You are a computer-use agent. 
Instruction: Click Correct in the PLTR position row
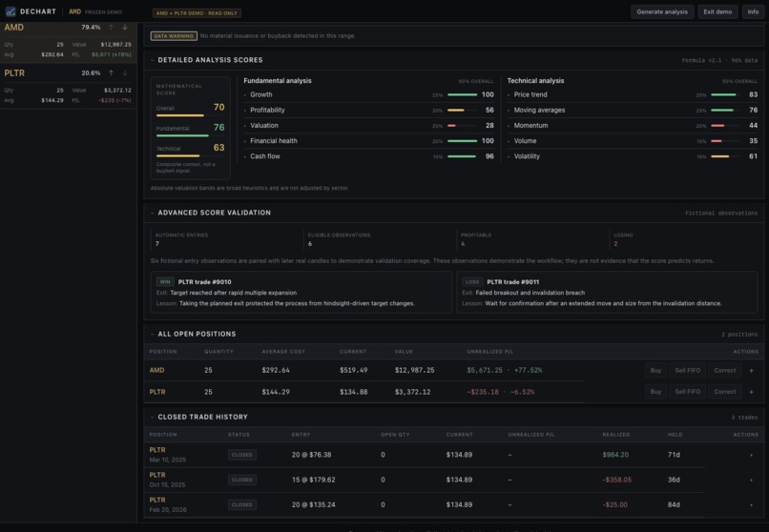pyautogui.click(x=725, y=392)
